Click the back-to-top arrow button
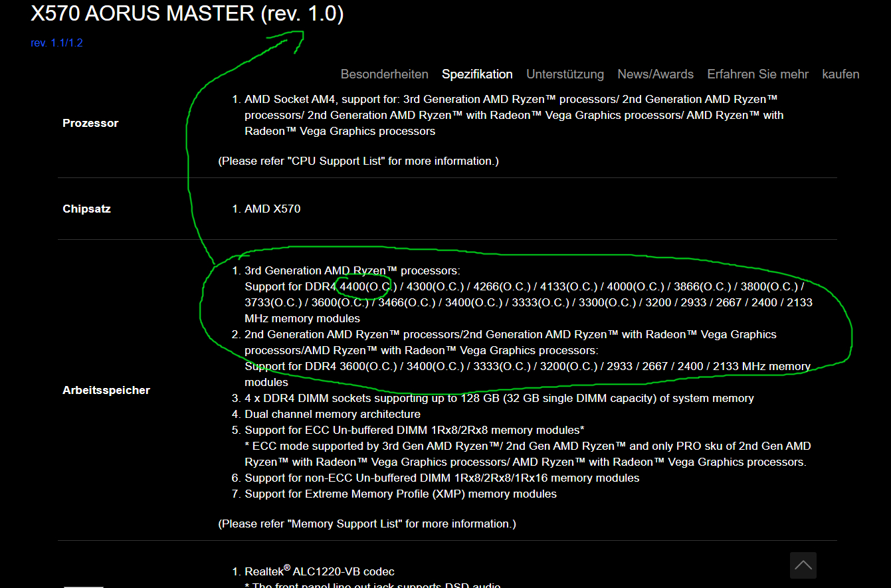Image resolution: width=891 pixels, height=588 pixels. click(x=803, y=565)
